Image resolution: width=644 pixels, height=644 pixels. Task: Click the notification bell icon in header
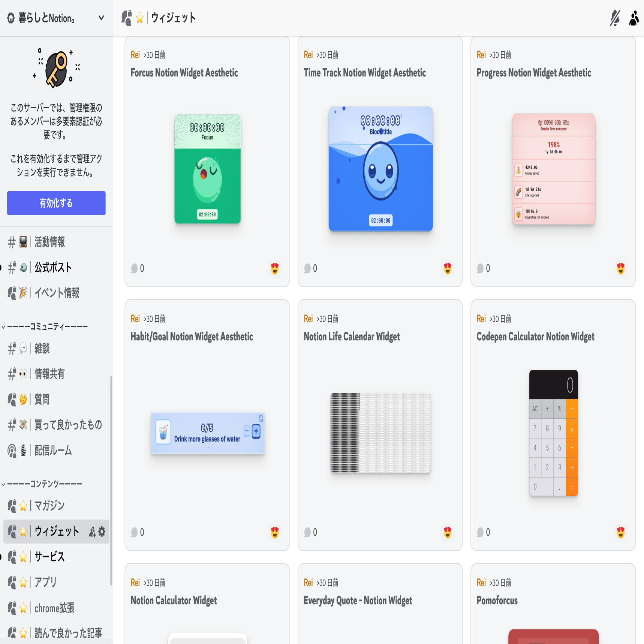[x=615, y=18]
